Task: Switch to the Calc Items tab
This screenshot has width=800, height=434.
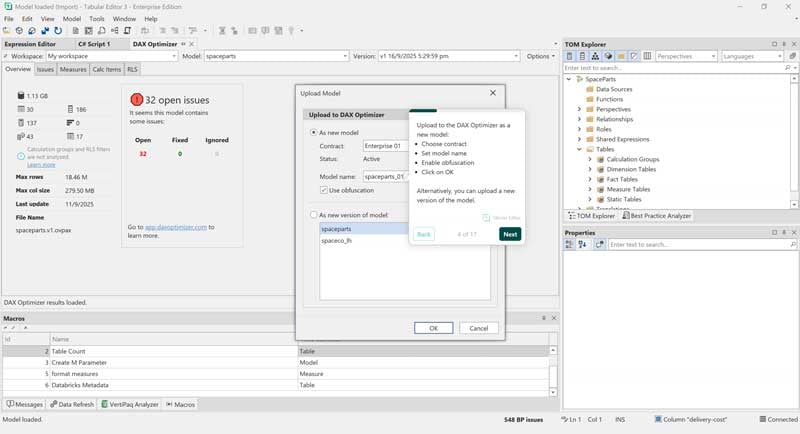Action: pos(107,69)
